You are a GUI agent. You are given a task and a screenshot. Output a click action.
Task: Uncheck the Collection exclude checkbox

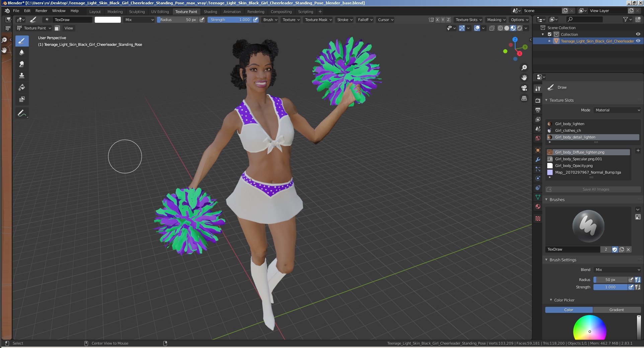pyautogui.click(x=550, y=34)
